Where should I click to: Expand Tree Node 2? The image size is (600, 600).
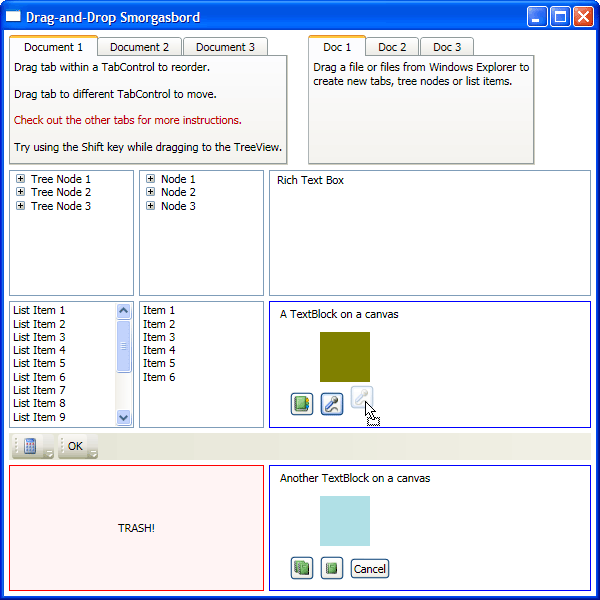coord(21,192)
